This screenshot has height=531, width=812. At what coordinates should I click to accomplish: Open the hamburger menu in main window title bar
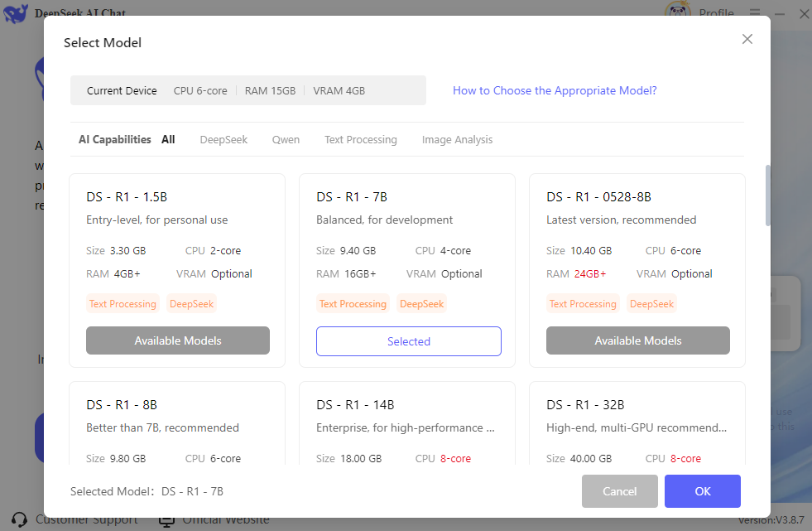click(x=755, y=12)
